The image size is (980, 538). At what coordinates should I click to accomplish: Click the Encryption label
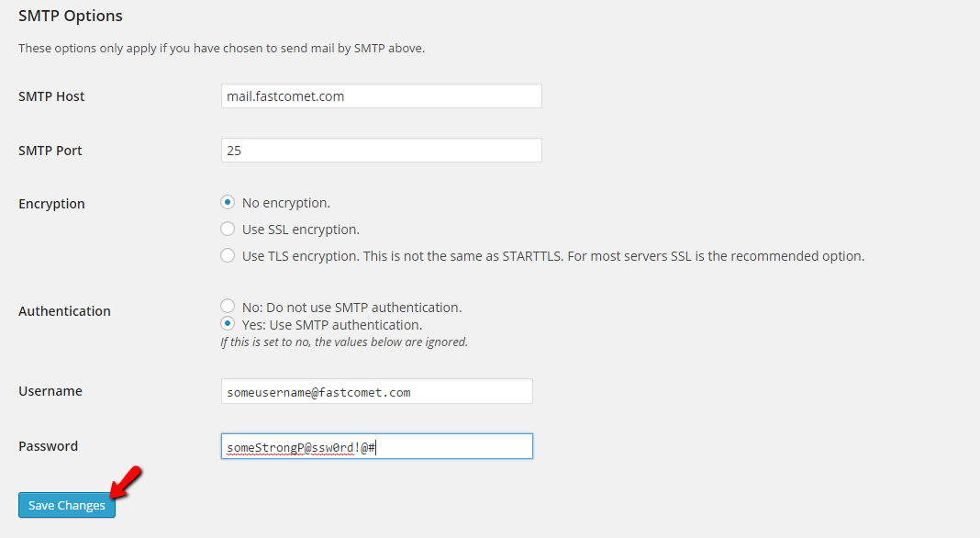point(50,203)
